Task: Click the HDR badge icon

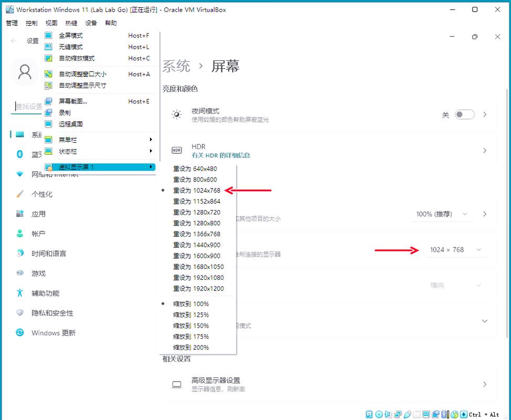Action: [177, 150]
